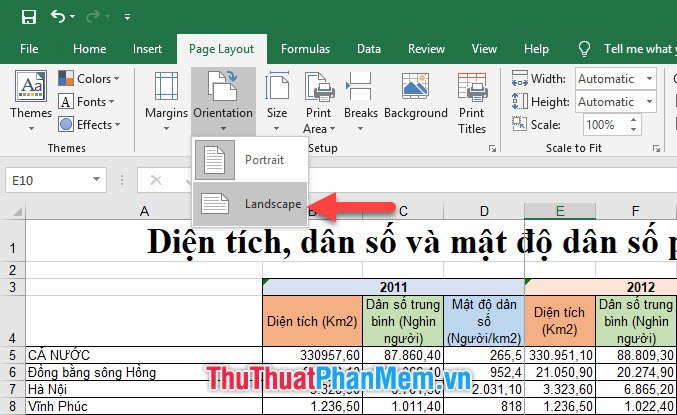This screenshot has width=677, height=415.
Task: Open the Data tab
Action: pyautogui.click(x=369, y=49)
